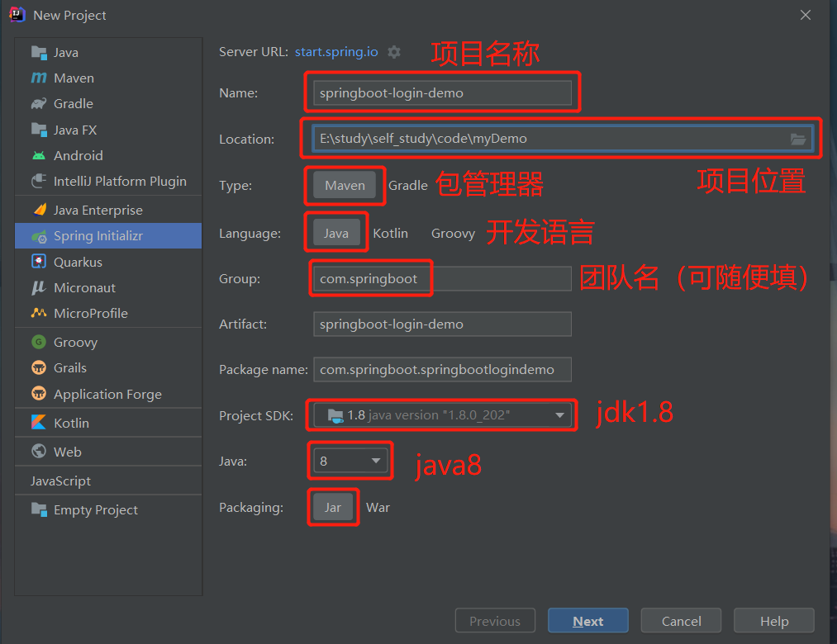The width and height of the screenshot is (837, 644).
Task: Click the green Groovy icon
Action: [x=39, y=342]
